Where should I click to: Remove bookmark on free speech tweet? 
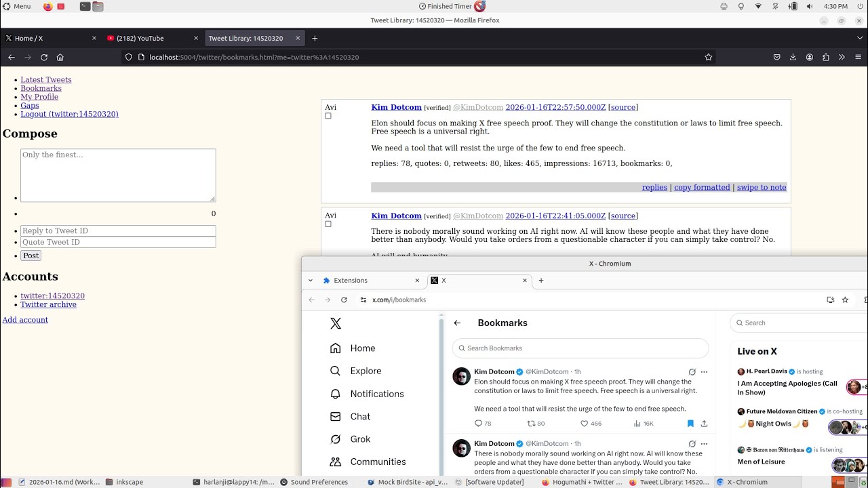point(690,424)
